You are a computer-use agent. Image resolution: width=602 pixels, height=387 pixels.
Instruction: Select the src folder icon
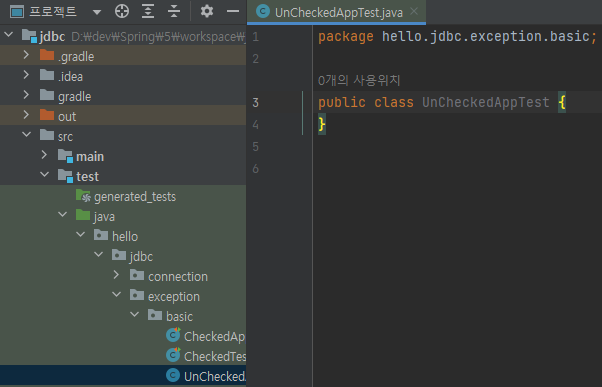click(47, 135)
